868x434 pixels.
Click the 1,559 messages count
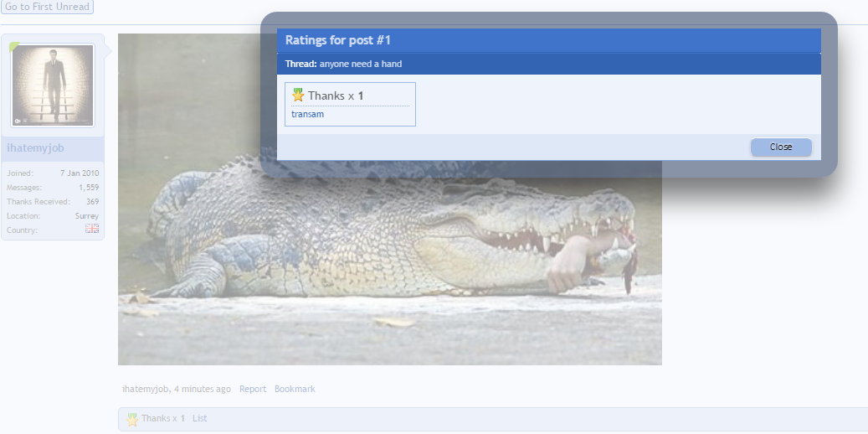point(89,187)
